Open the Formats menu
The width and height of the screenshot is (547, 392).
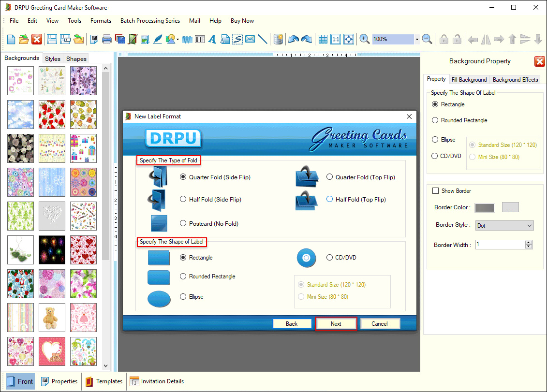pos(101,21)
